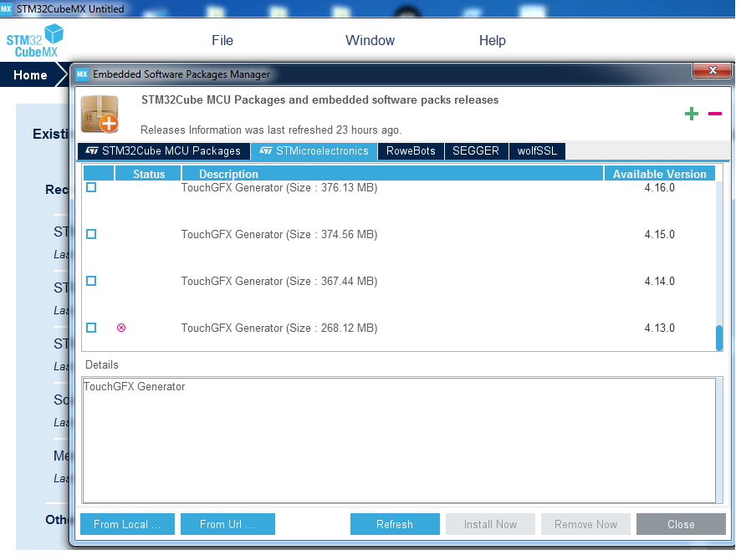Click the MX icon in dialog title bar

click(82, 74)
